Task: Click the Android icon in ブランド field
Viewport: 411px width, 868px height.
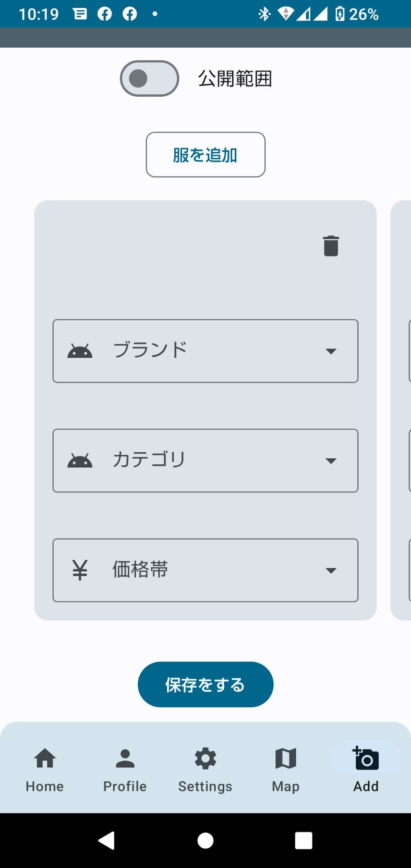Action: coord(80,351)
